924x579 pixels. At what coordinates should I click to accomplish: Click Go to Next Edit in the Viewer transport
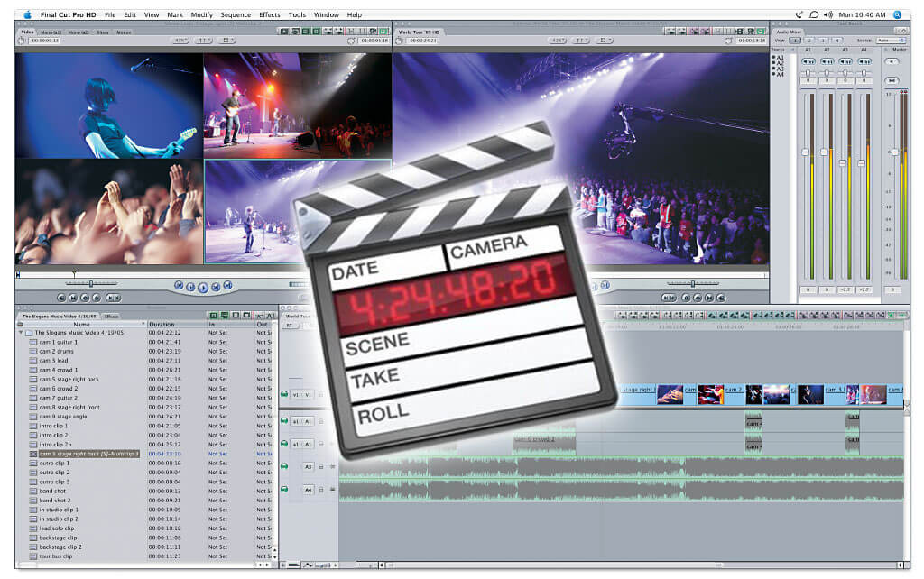pyautogui.click(x=227, y=286)
